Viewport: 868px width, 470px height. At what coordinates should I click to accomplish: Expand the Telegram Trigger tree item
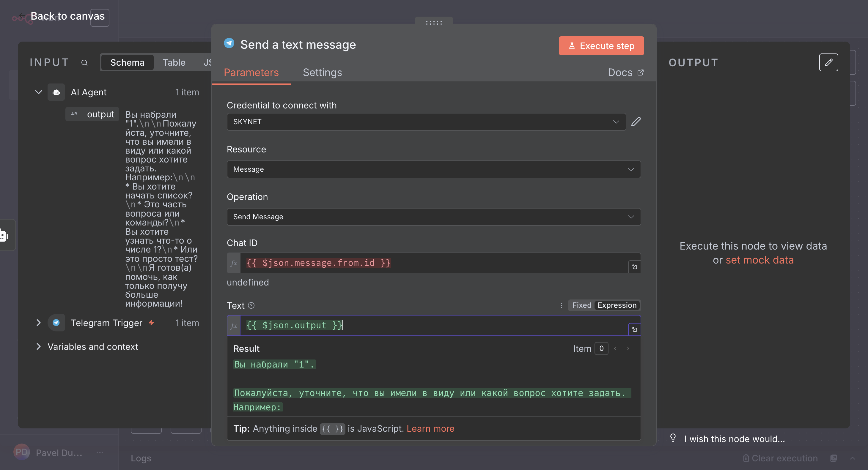tap(38, 323)
